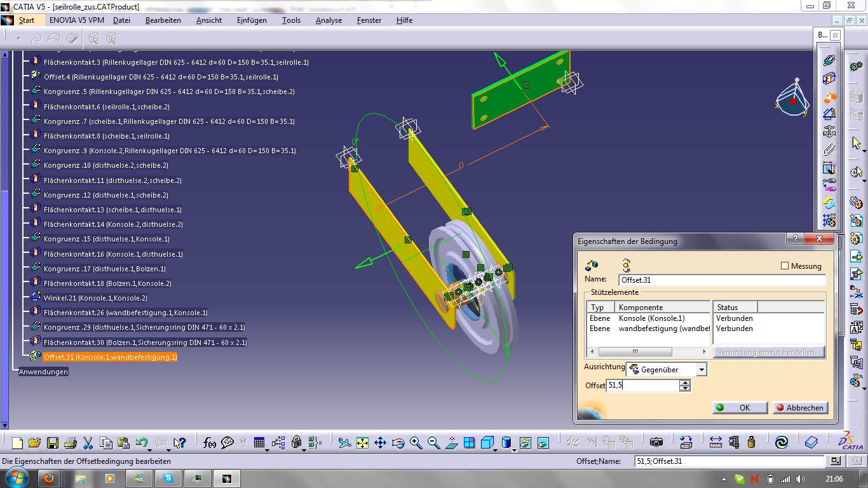Image resolution: width=868 pixels, height=488 pixels.
Task: Click the Zoom In magnifier
Action: 416,443
